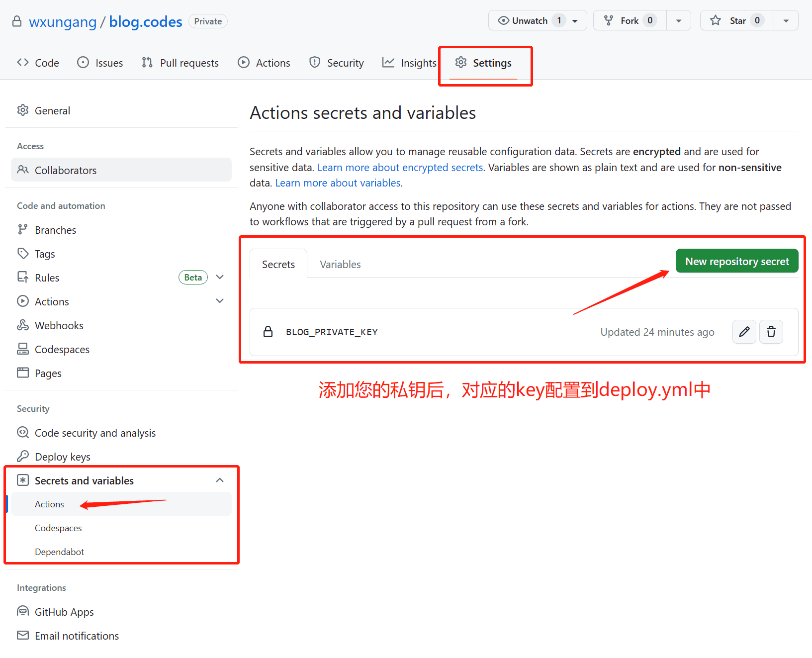
Task: Delete BLOG_PRIVATE_KEY with trash icon
Action: point(771,332)
